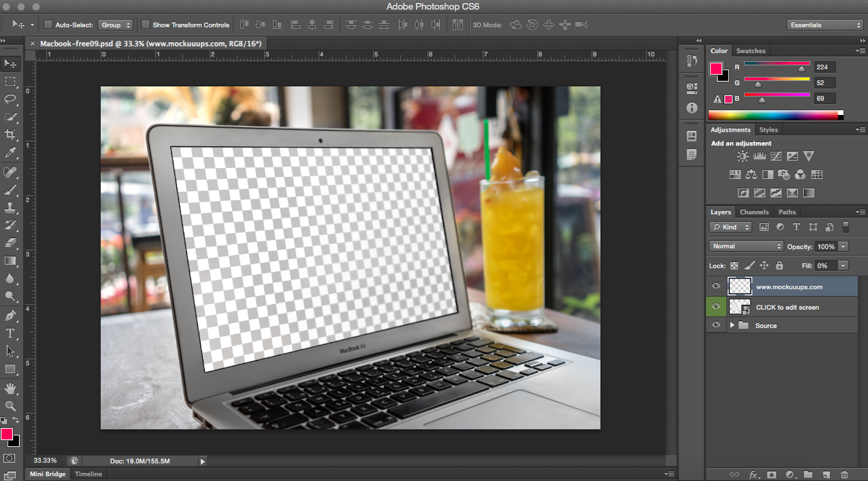The height and width of the screenshot is (481, 868).
Task: Click the Delete layer trash icon
Action: (844, 474)
